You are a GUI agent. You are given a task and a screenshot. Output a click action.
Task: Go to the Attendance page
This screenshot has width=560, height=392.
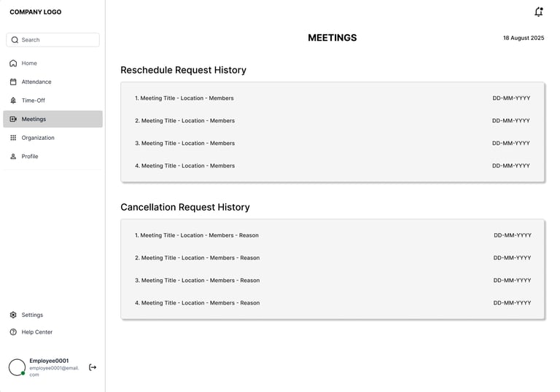tap(36, 82)
